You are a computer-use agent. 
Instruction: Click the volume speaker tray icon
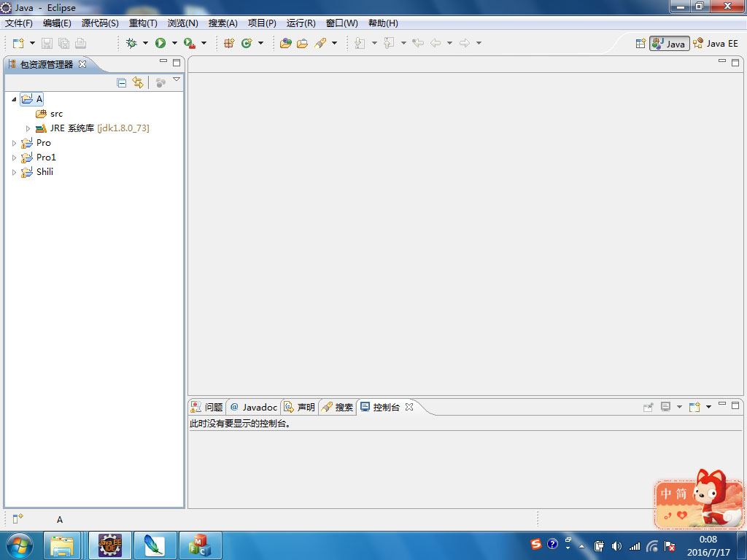point(616,546)
